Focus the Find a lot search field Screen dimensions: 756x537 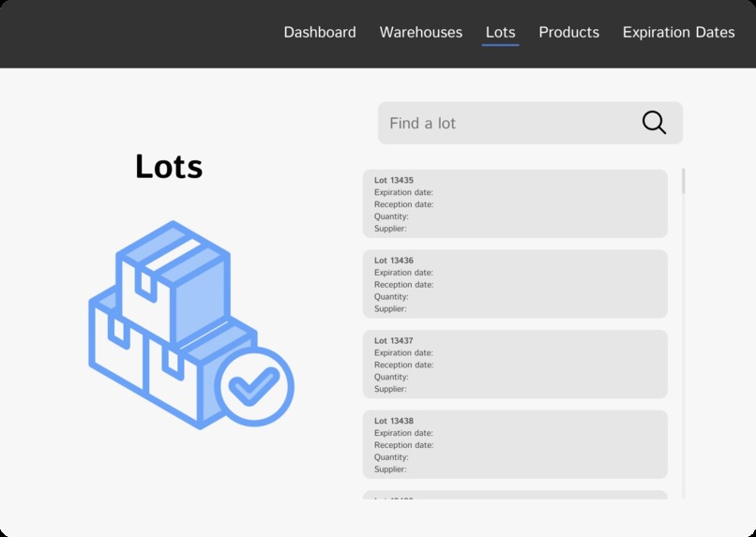[530, 123]
